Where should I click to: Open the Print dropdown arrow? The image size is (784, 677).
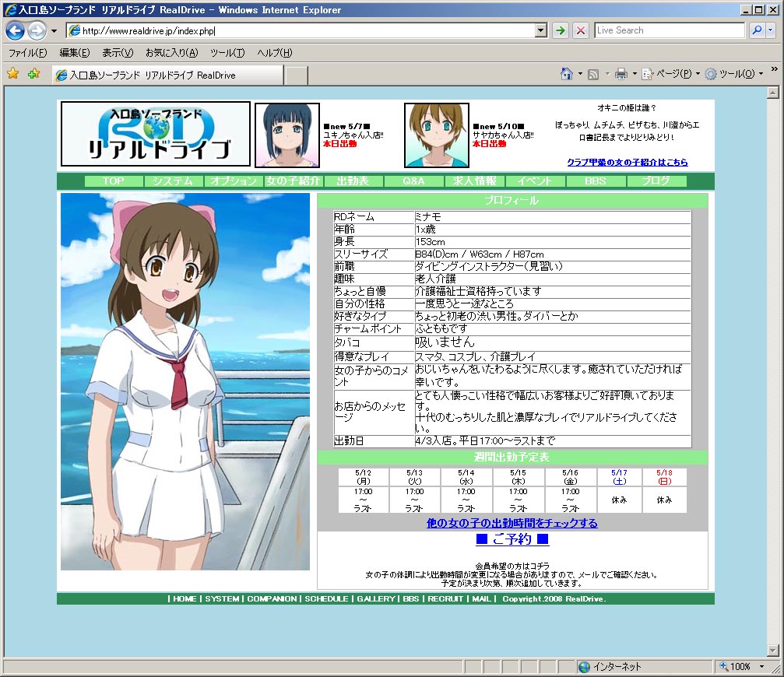635,74
